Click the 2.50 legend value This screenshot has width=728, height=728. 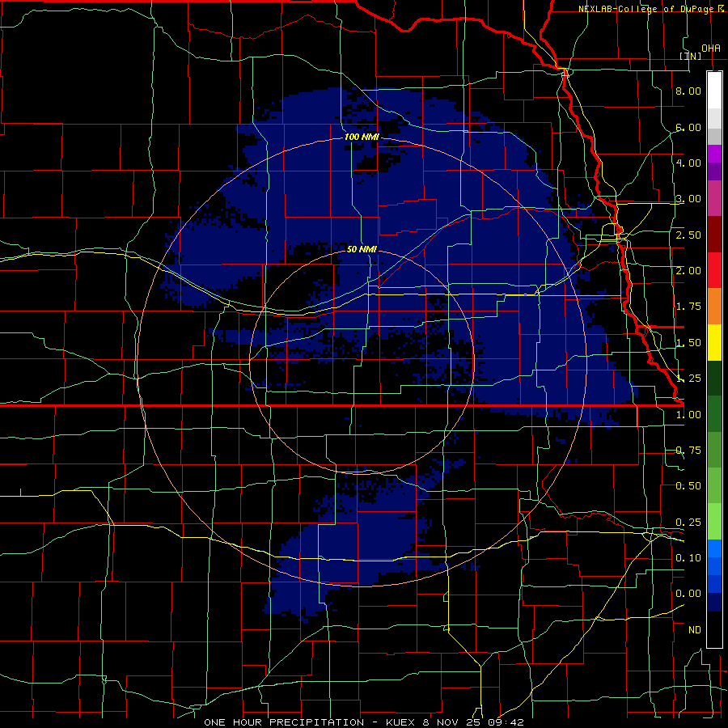[688, 235]
